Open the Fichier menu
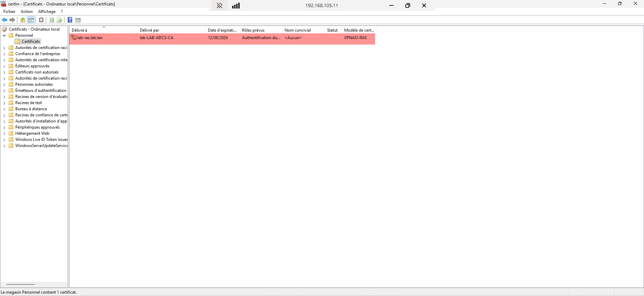This screenshot has width=644, height=296. [10, 12]
